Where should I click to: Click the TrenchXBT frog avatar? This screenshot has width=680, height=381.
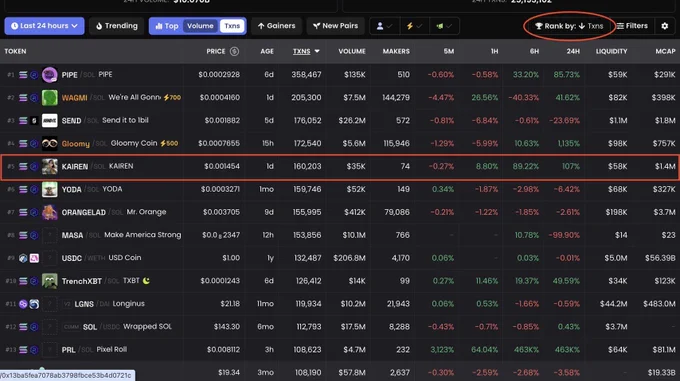(49, 281)
